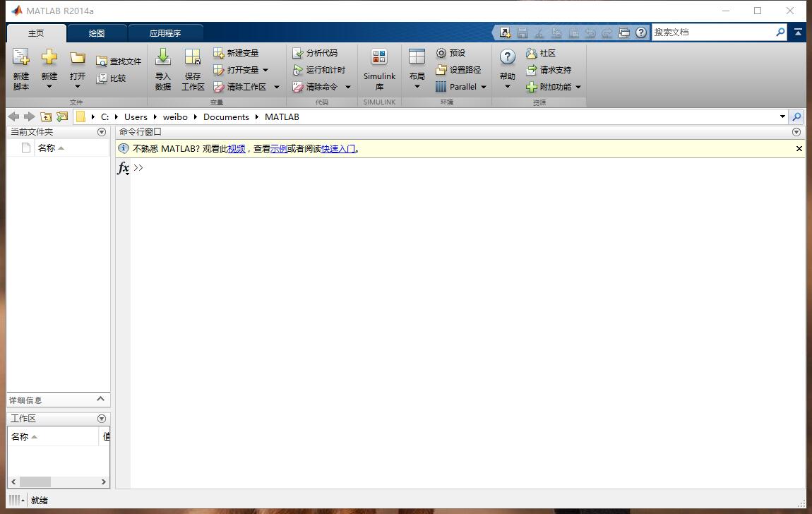812x514 pixels.
Task: Open the 新建 (New) plus icon
Action: pos(49,57)
